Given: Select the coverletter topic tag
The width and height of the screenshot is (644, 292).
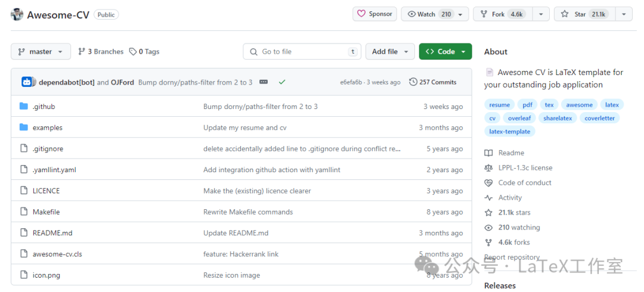Looking at the screenshot, I should 600,118.
